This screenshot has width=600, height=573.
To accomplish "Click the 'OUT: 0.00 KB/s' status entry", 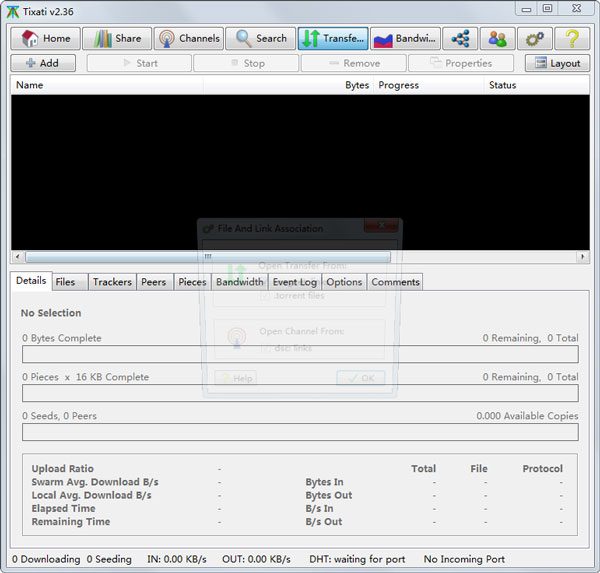I will coord(256,559).
